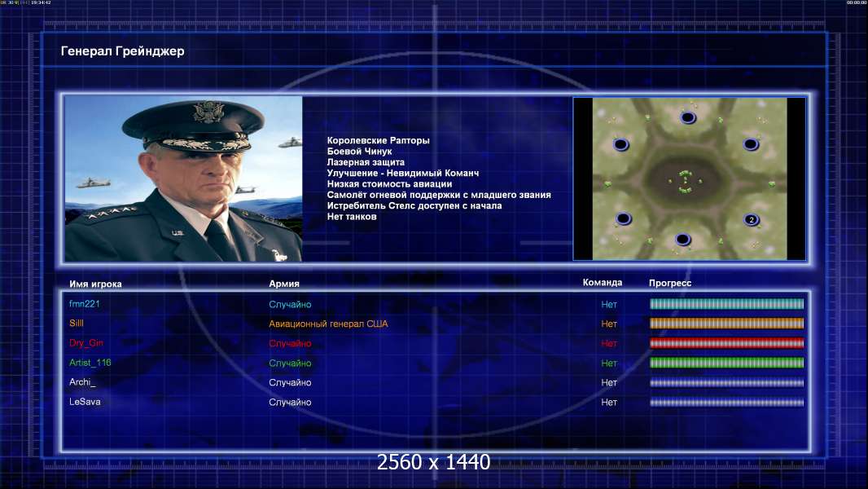Select player name Artist_116
Image resolution: width=868 pixels, height=489 pixels.
click(x=90, y=362)
